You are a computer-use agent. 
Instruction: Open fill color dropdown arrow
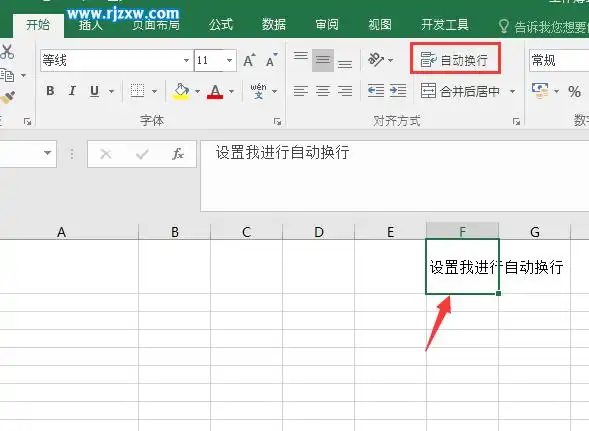197,91
